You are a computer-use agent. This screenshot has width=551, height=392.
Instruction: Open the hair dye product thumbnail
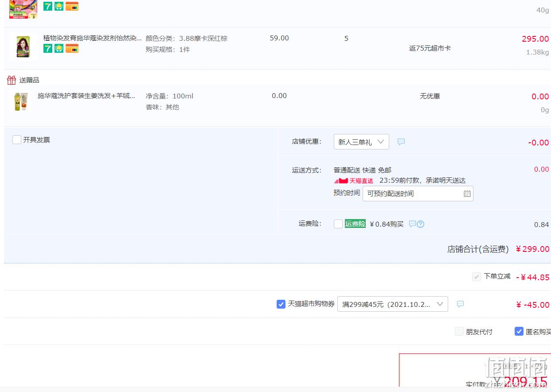[x=23, y=46]
